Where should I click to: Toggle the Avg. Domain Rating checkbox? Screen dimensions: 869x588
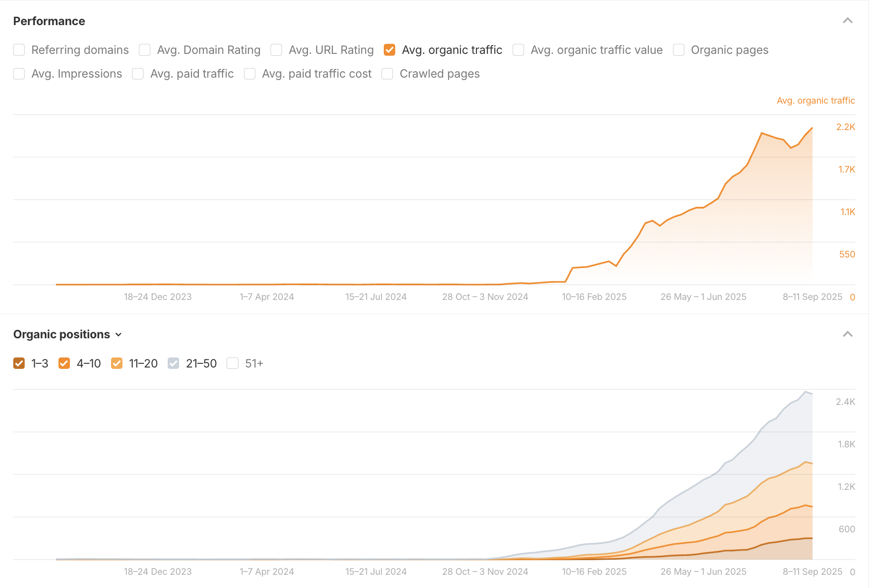(x=145, y=50)
